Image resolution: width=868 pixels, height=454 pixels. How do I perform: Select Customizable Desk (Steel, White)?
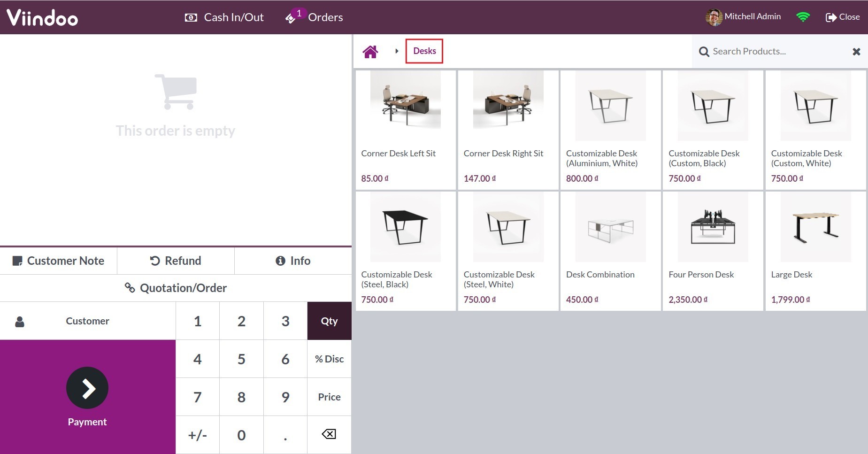coord(508,251)
